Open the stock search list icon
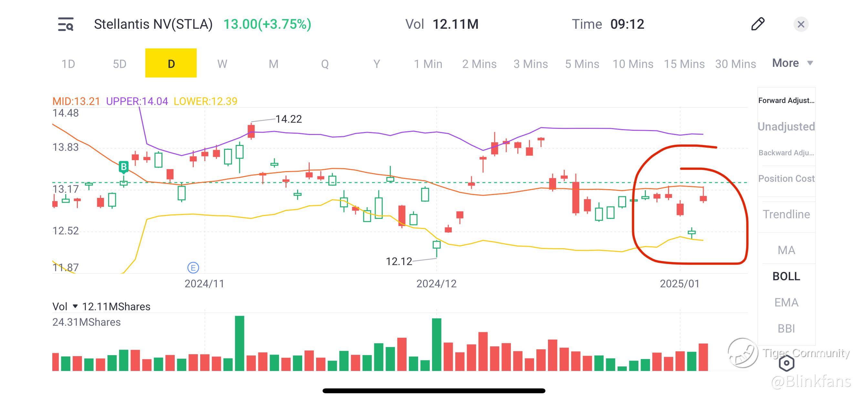The width and height of the screenshot is (868, 401). coord(66,24)
